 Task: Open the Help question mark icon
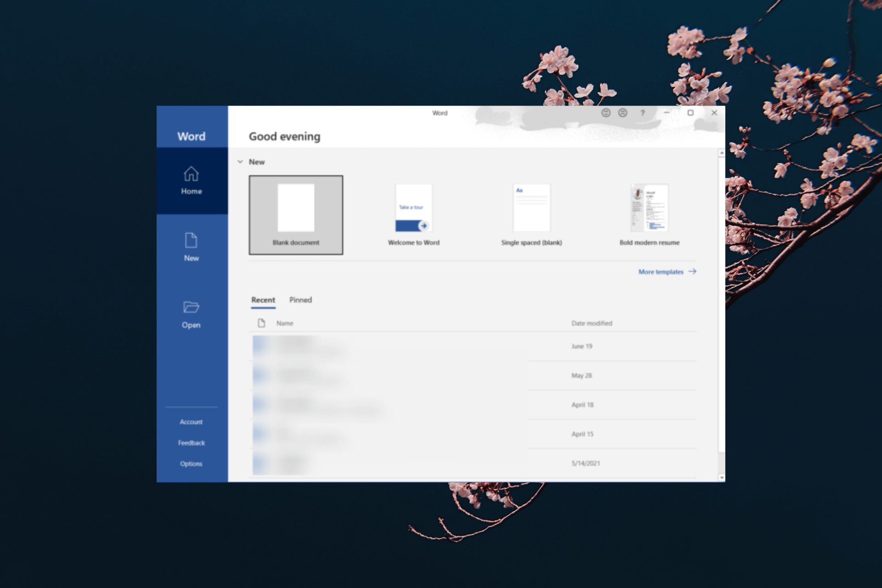pos(643,113)
